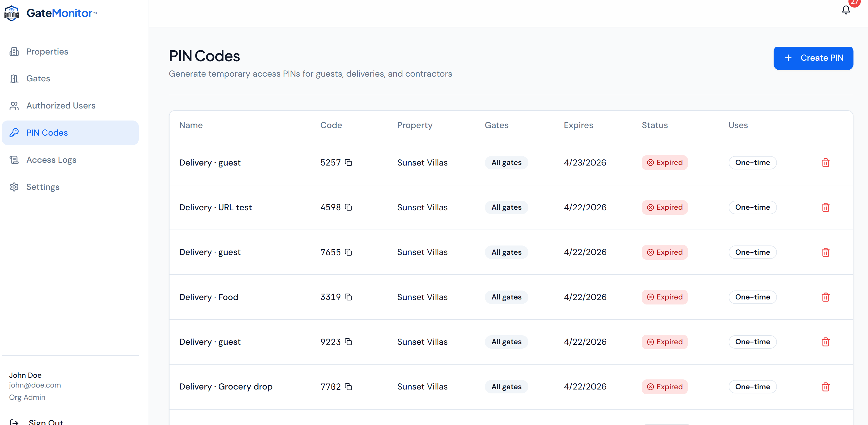Select the Delivery · Grocery drop name
Image resolution: width=868 pixels, height=425 pixels.
tap(226, 387)
